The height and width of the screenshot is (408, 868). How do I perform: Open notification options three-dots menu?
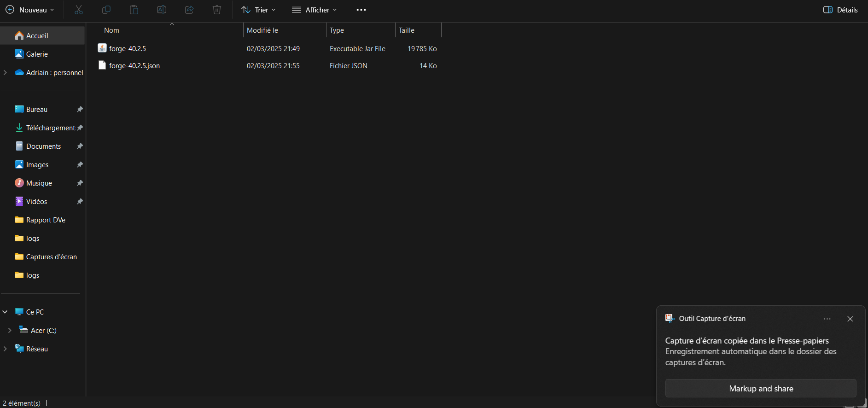pos(827,319)
